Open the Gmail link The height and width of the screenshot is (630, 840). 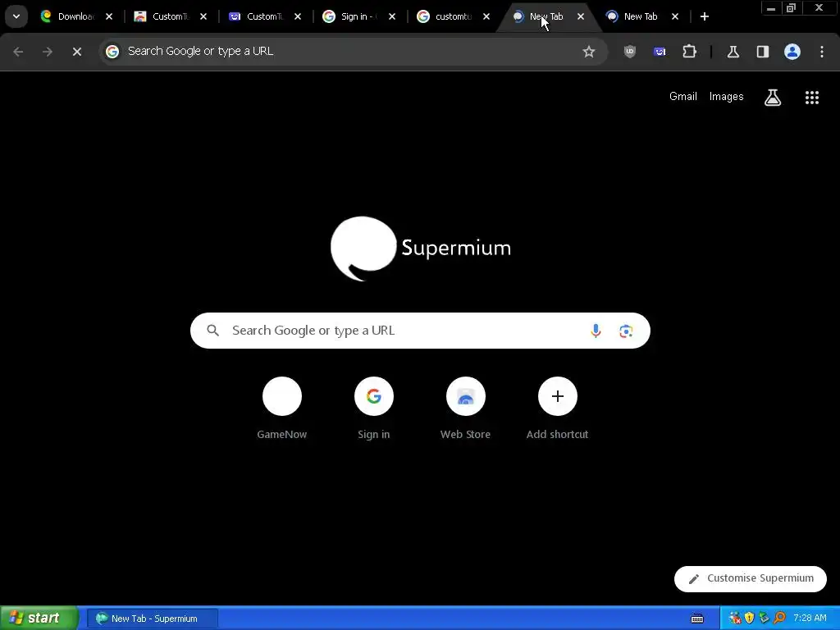click(x=683, y=97)
